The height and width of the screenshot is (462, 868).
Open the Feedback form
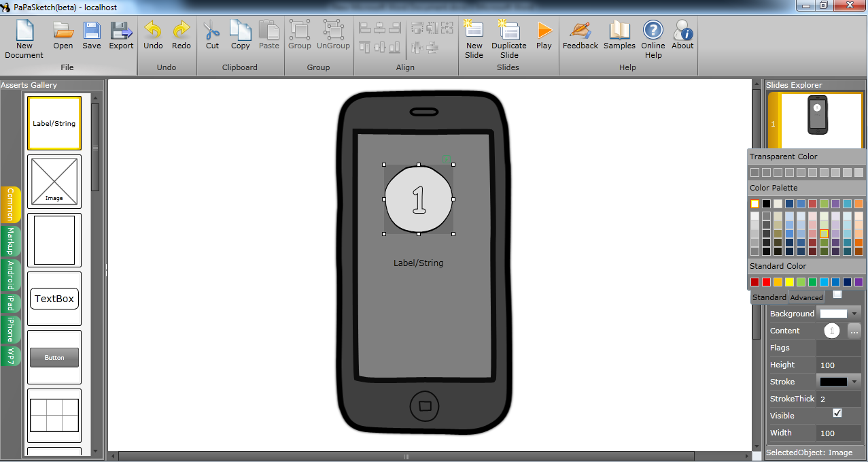coord(580,35)
